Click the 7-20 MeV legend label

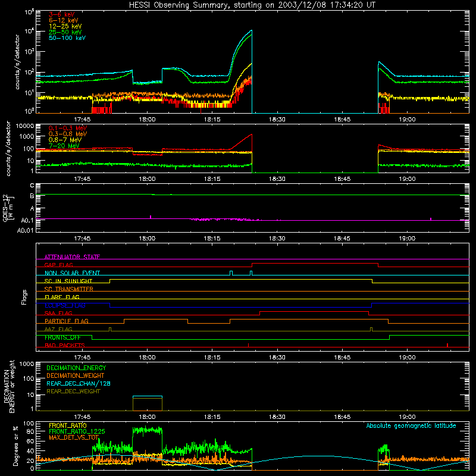tap(64, 146)
